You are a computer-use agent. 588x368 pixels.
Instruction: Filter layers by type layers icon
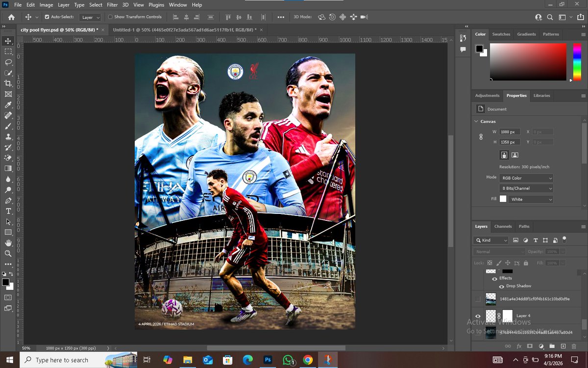pyautogui.click(x=535, y=240)
